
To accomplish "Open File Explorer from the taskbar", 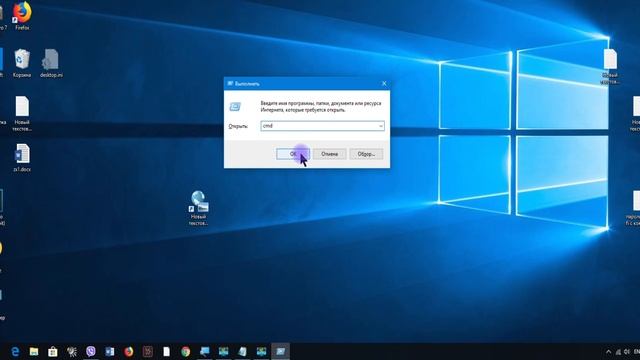I will click(34, 351).
